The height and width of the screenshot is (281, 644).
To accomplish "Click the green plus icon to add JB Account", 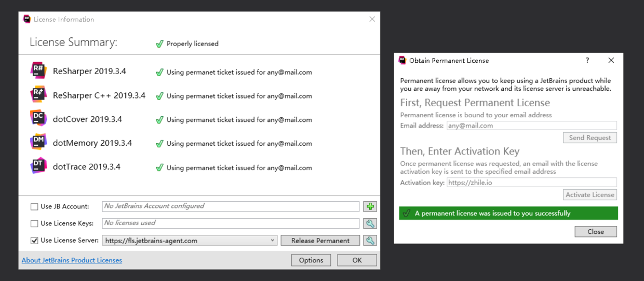I will coord(370,206).
